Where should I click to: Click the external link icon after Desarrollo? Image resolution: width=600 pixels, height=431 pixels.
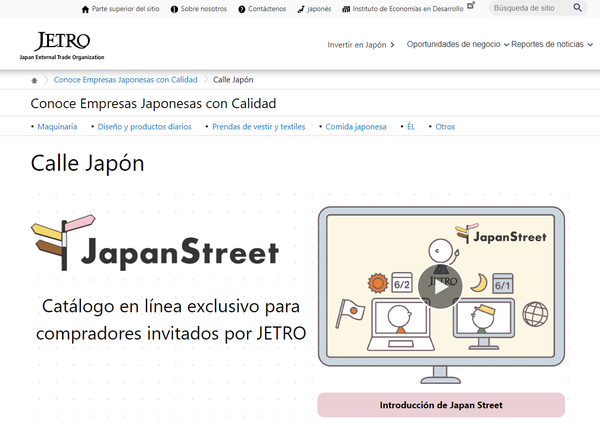(471, 6)
